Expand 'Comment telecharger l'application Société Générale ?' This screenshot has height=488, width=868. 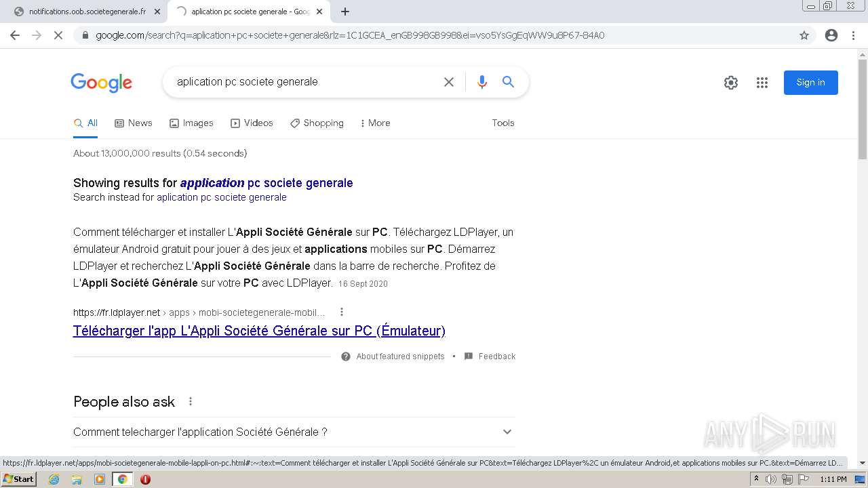294,432
